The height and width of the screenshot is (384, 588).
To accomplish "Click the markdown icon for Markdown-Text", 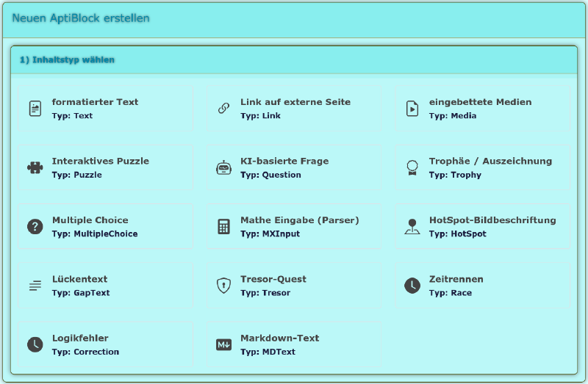I will click(x=224, y=344).
